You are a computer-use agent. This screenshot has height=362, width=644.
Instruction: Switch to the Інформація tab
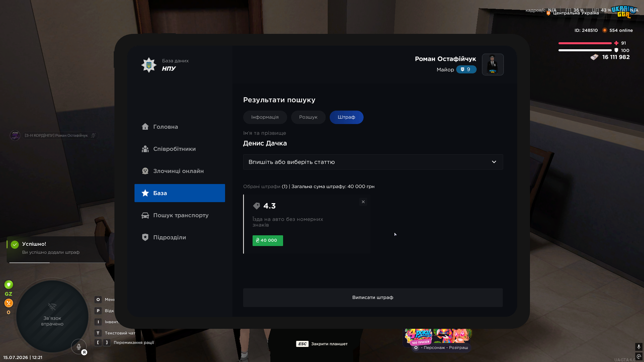coord(265,117)
